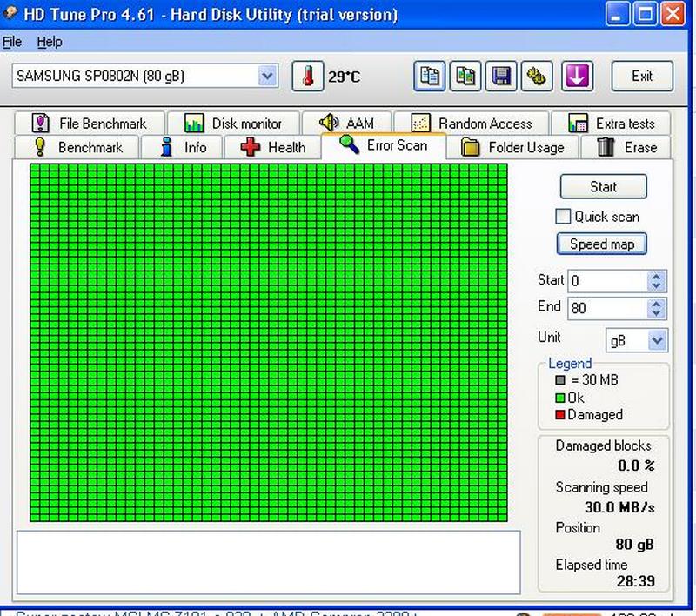Open the Health tab with red cross
The image size is (696, 616).
pos(272,147)
